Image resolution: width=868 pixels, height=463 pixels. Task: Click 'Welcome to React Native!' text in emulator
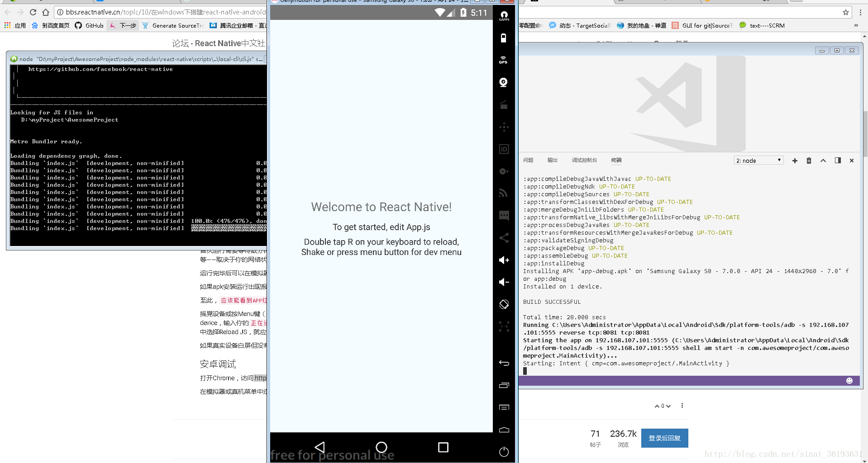(x=382, y=207)
